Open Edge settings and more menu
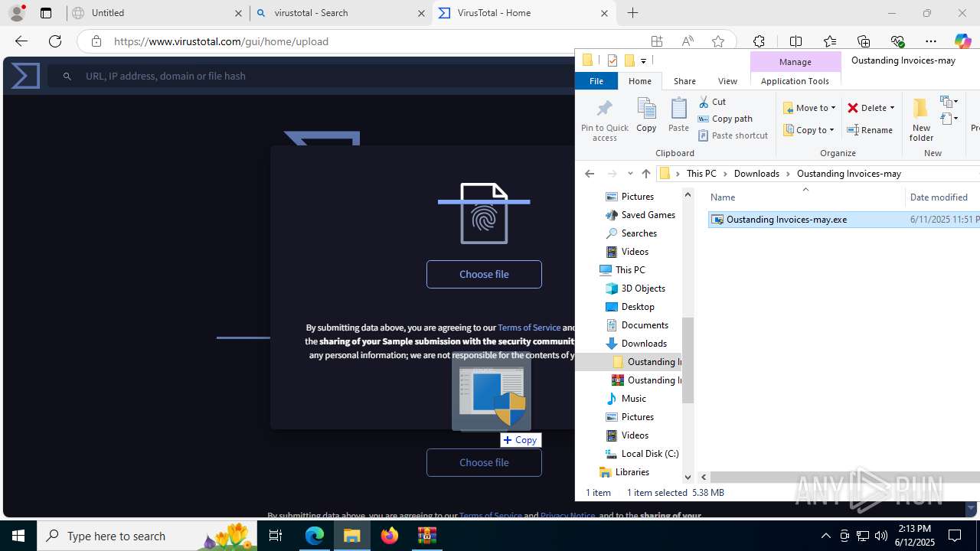Screen dimensions: 980x551 pyautogui.click(x=931, y=41)
